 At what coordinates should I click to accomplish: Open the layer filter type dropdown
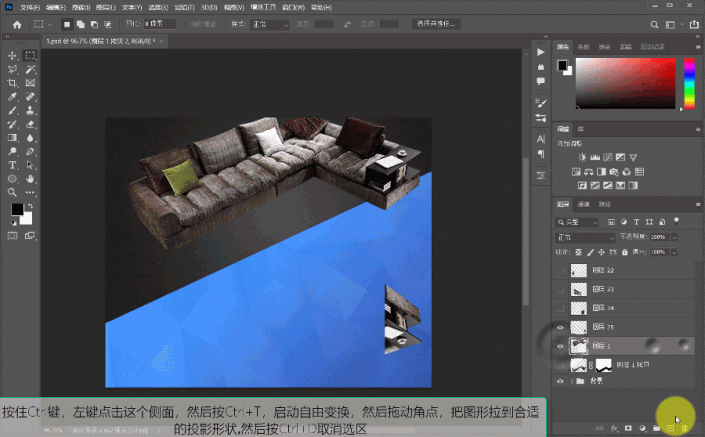pyautogui.click(x=577, y=222)
